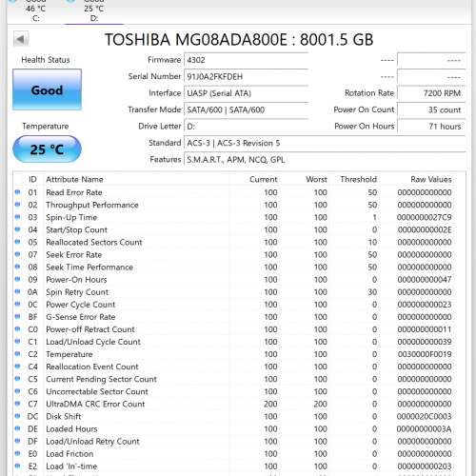This screenshot has width=476, height=476.
Task: Click the status dot for UltraDMA CRC Error Count
Action: [17, 404]
